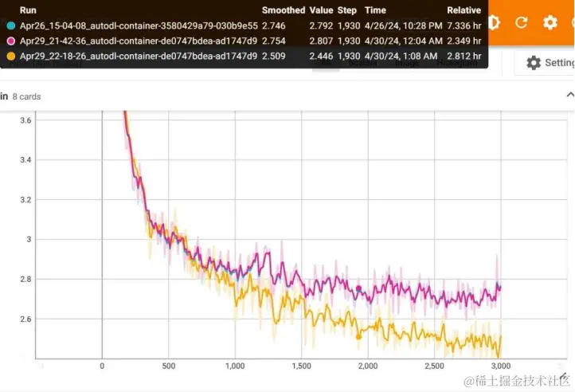Click the 2,000 x-axis tick label
This screenshot has width=575, height=392.
(368, 366)
